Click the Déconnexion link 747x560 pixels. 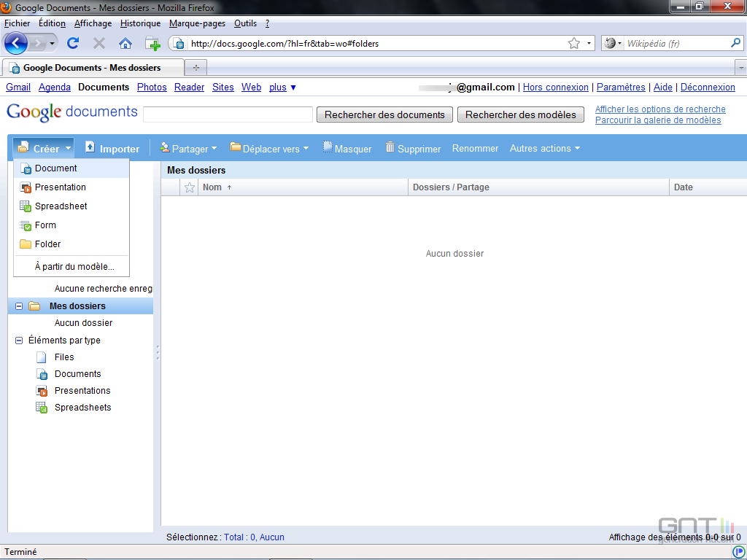[708, 87]
